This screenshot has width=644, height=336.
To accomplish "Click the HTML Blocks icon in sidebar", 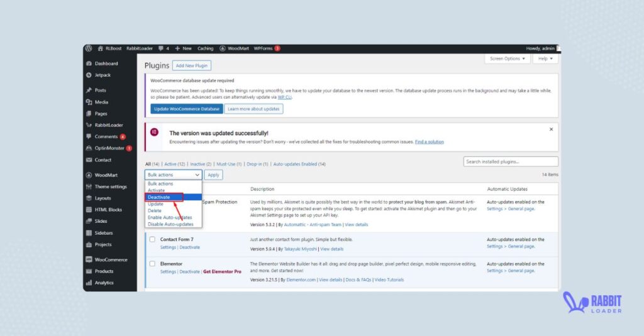I will [89, 210].
